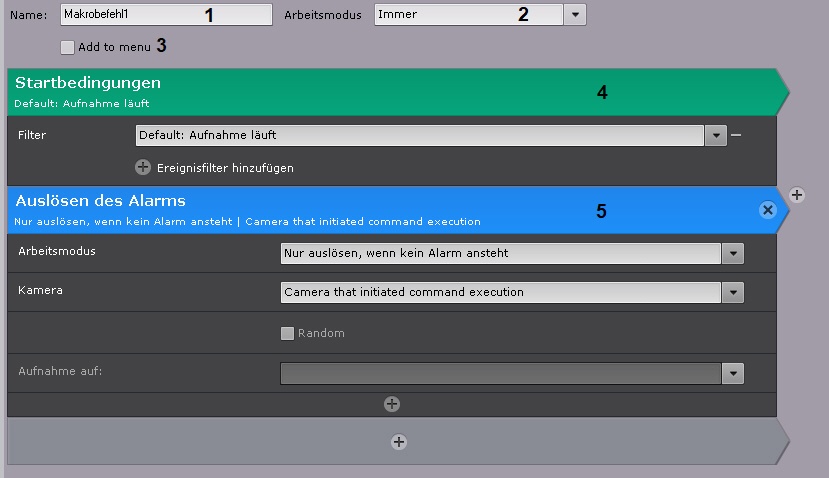Click the plus icon below Aufnahme auf
Image resolution: width=829 pixels, height=478 pixels.
click(x=391, y=404)
